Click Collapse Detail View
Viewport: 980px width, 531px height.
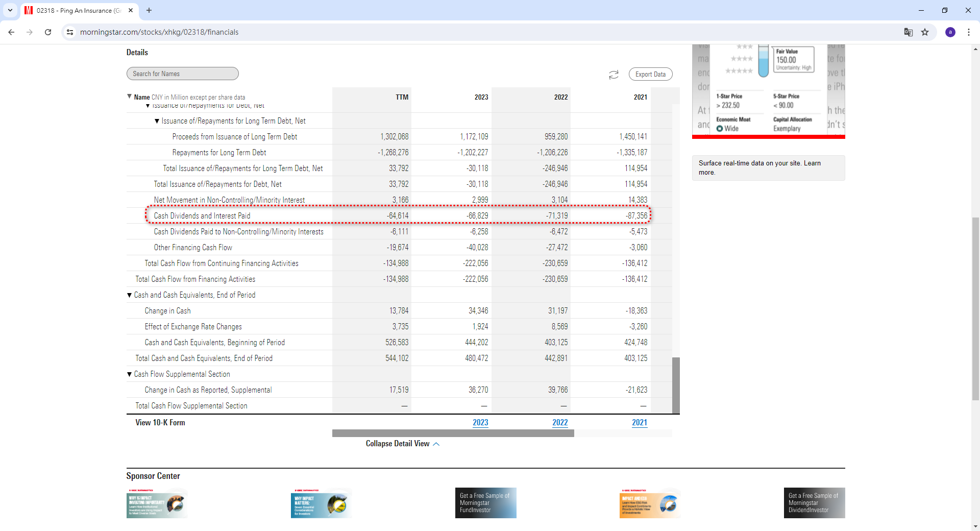402,444
